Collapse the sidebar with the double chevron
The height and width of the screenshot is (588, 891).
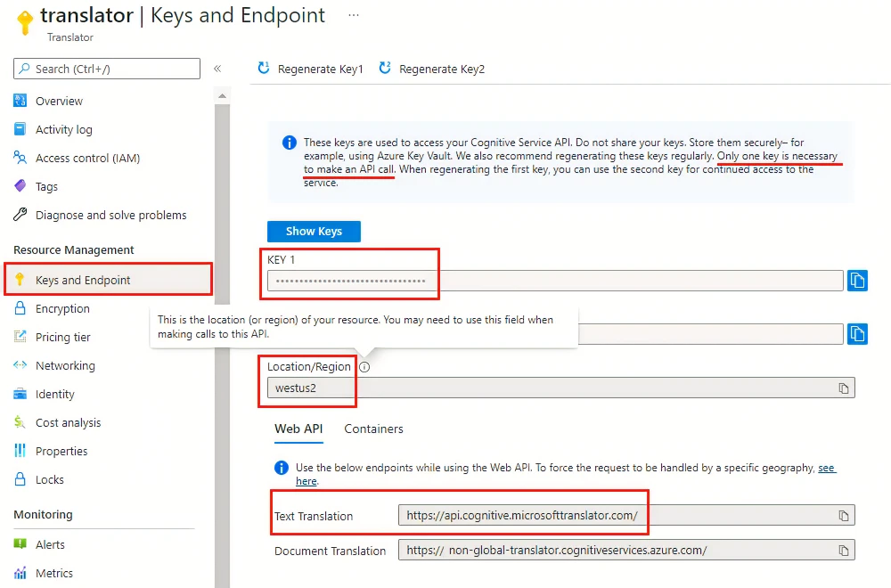[217, 69]
